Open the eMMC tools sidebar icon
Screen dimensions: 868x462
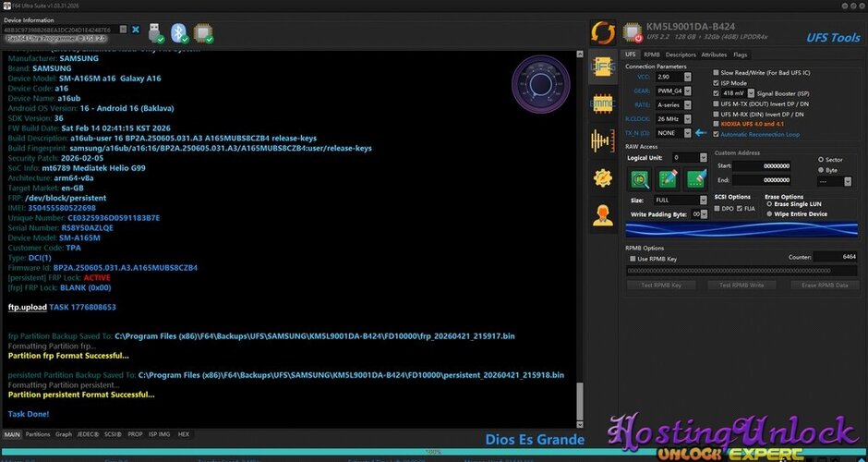[x=602, y=103]
